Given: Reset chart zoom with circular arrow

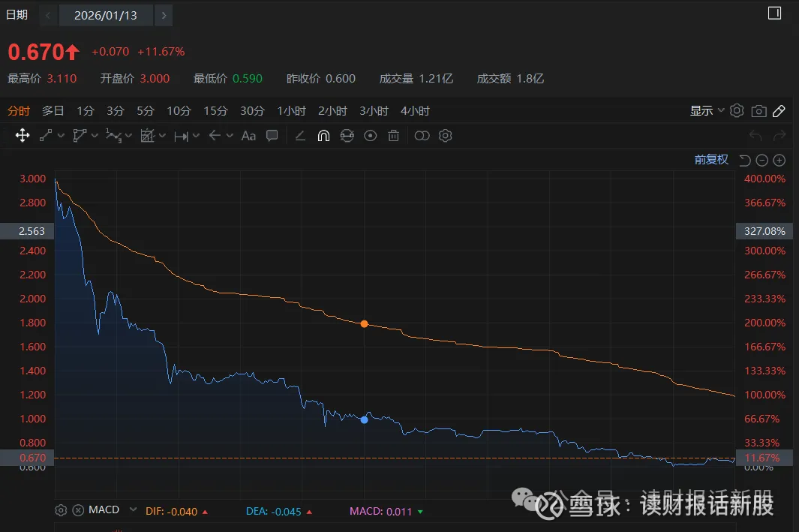Looking at the screenshot, I should click(744, 161).
